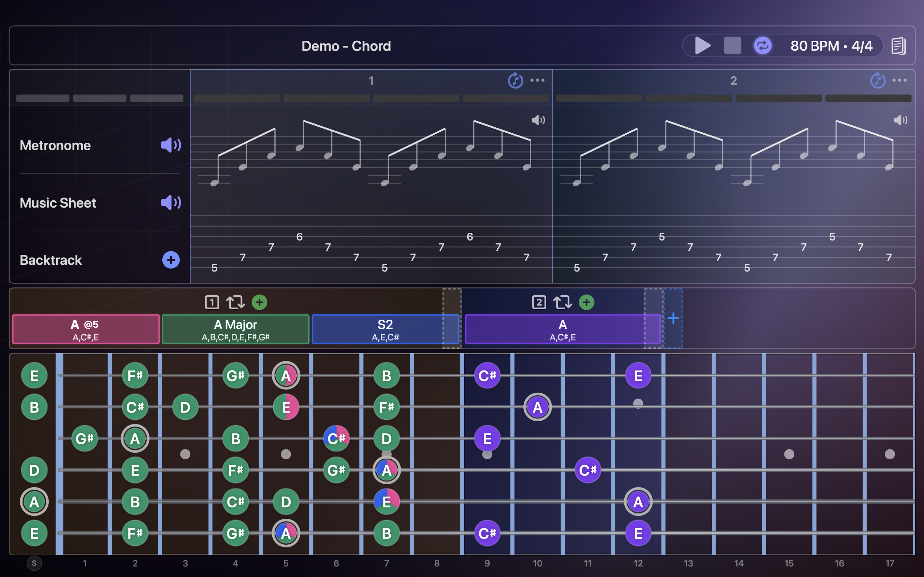Add a new chord in section 1
This screenshot has width=924, height=577.
pos(260,302)
